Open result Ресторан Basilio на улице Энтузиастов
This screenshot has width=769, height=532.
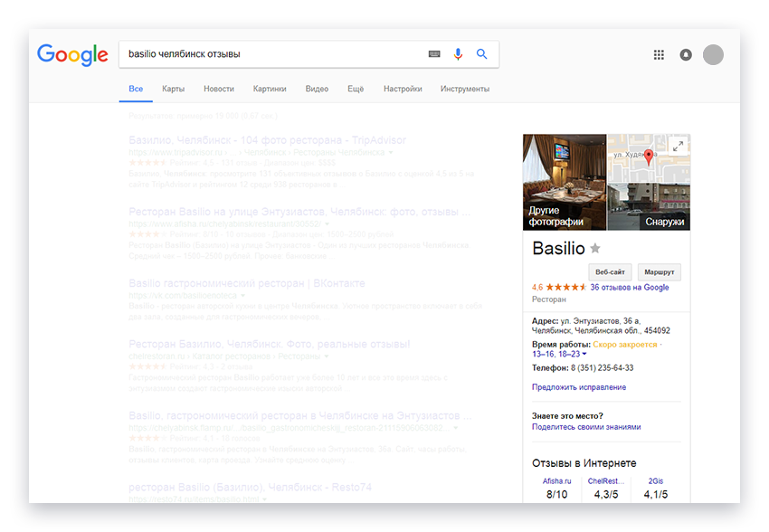299,212
